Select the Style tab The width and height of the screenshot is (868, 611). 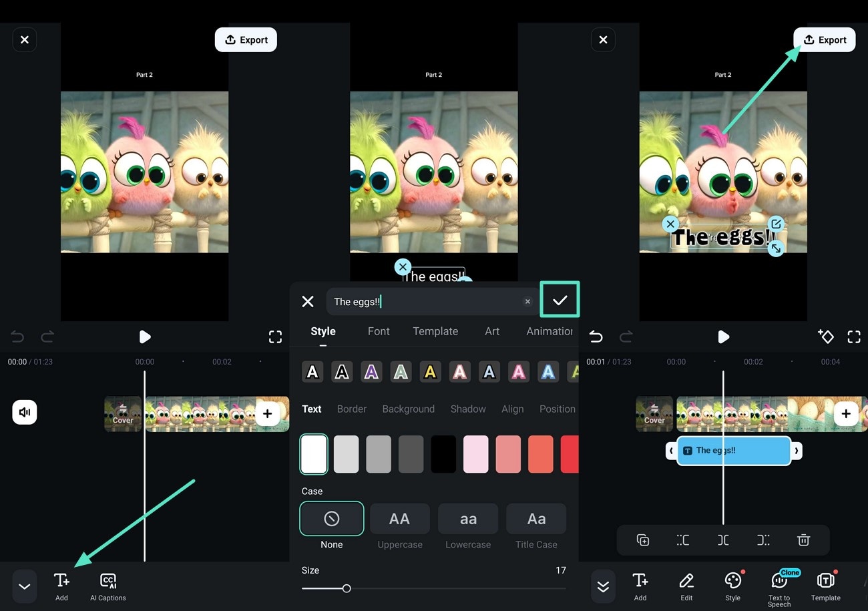323,331
